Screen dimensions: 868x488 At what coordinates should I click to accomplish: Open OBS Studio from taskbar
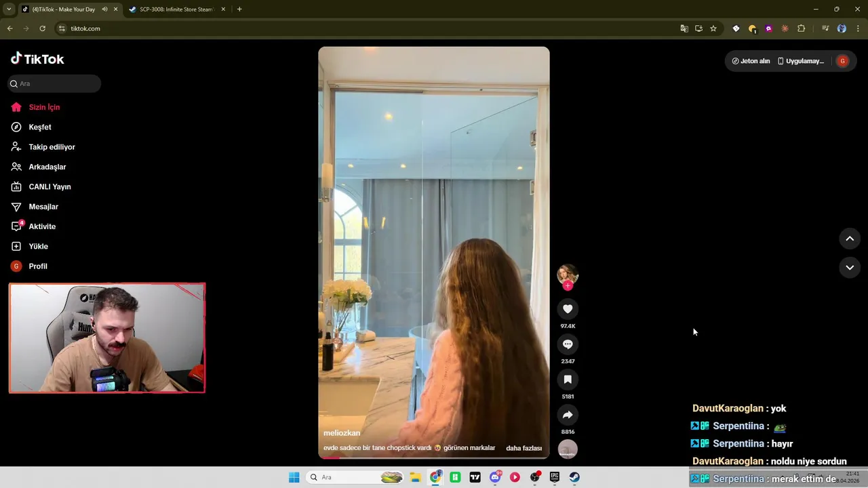pyautogui.click(x=535, y=477)
